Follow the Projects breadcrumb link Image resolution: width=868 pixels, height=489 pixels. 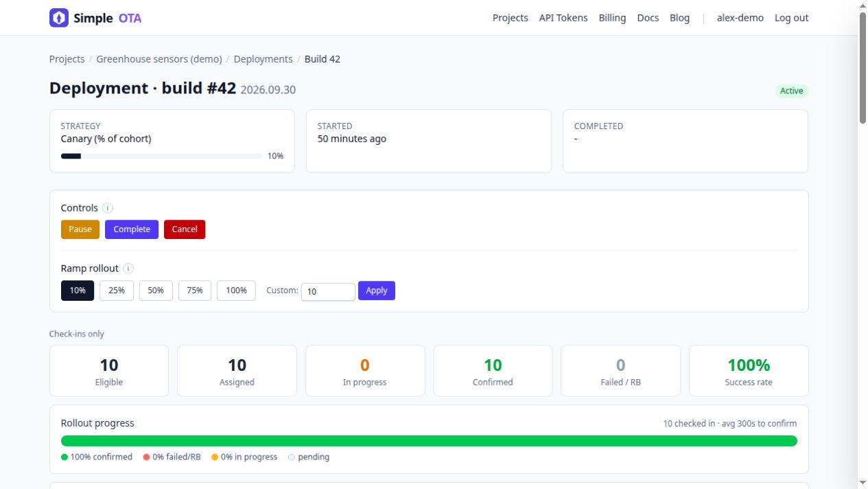coord(67,59)
